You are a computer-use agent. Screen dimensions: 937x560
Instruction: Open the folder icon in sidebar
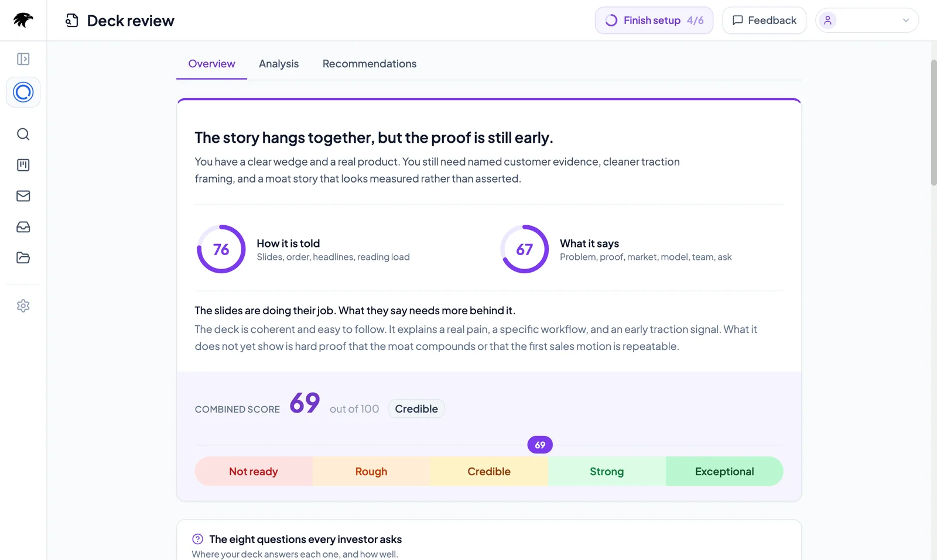pyautogui.click(x=23, y=258)
